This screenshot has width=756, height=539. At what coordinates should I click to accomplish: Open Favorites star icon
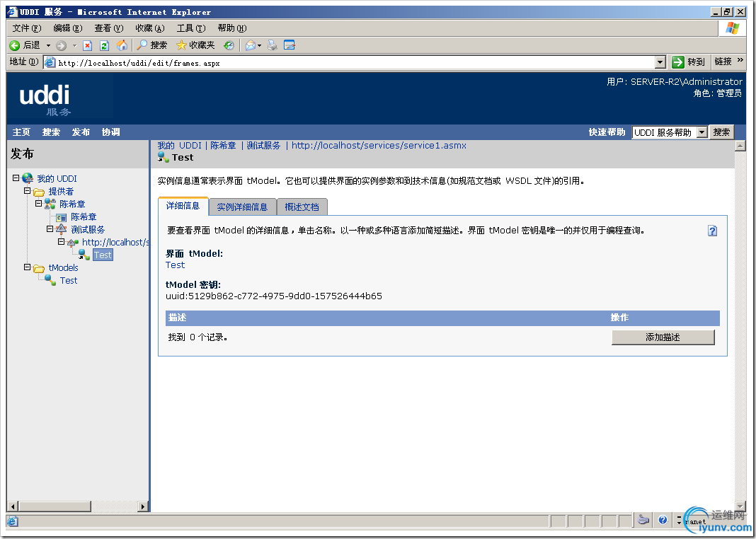[x=181, y=45]
